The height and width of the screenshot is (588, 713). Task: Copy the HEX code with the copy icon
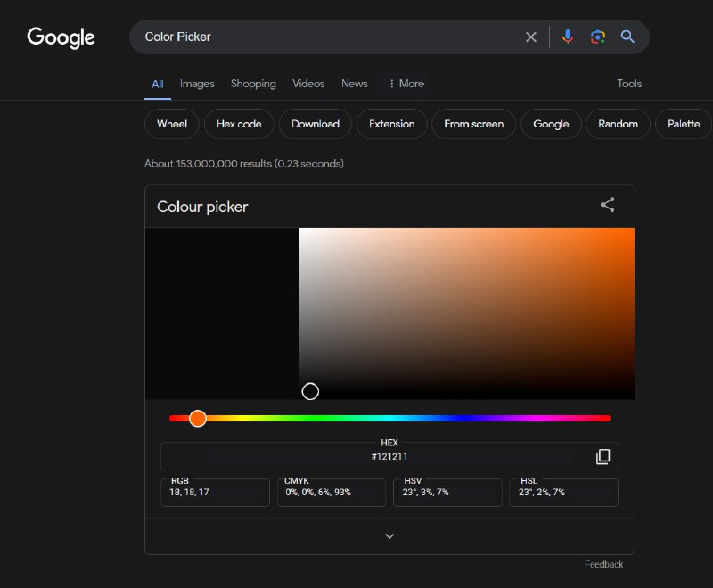(603, 456)
